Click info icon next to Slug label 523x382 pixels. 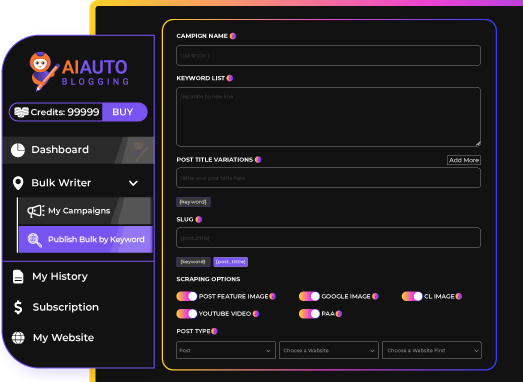(198, 219)
